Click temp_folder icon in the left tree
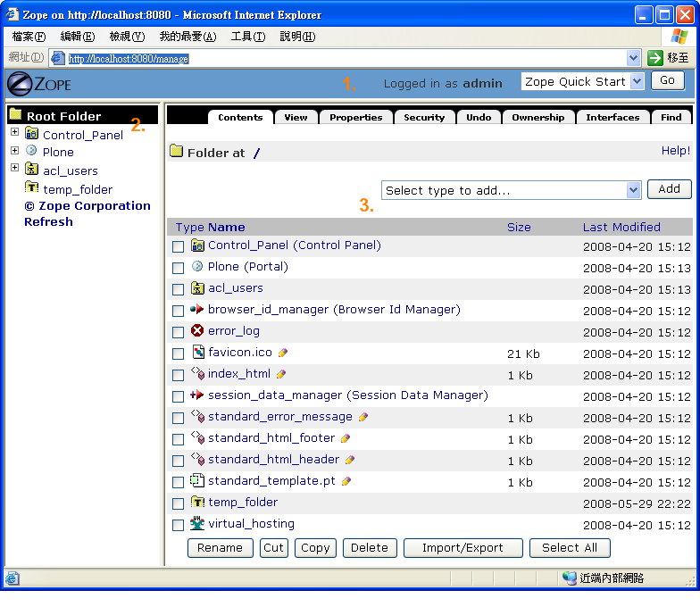Viewport: 700px width, 607px height. [32, 187]
